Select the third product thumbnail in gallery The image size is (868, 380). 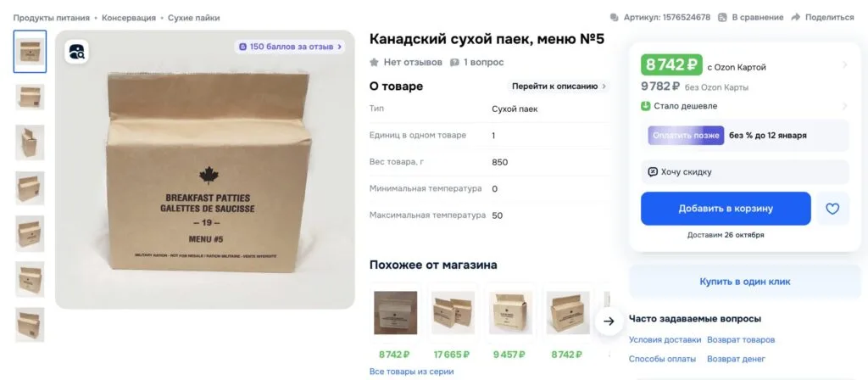pos(30,142)
